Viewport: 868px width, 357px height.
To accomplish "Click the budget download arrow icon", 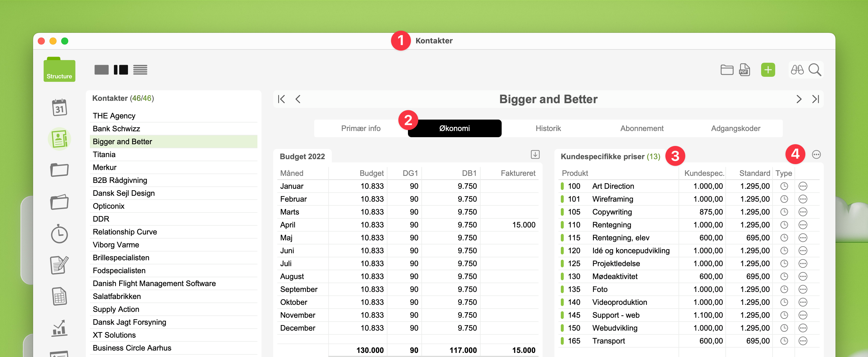I will 535,154.
